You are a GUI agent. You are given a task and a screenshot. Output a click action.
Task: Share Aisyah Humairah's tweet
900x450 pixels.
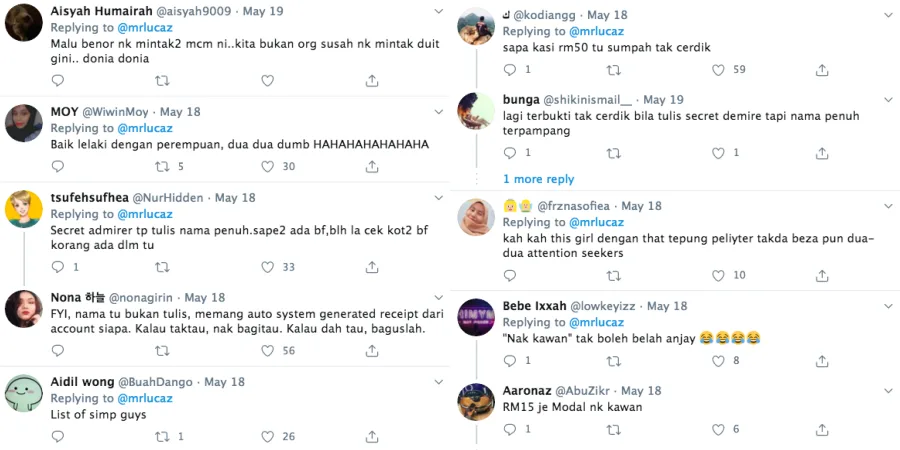pyautogui.click(x=372, y=80)
